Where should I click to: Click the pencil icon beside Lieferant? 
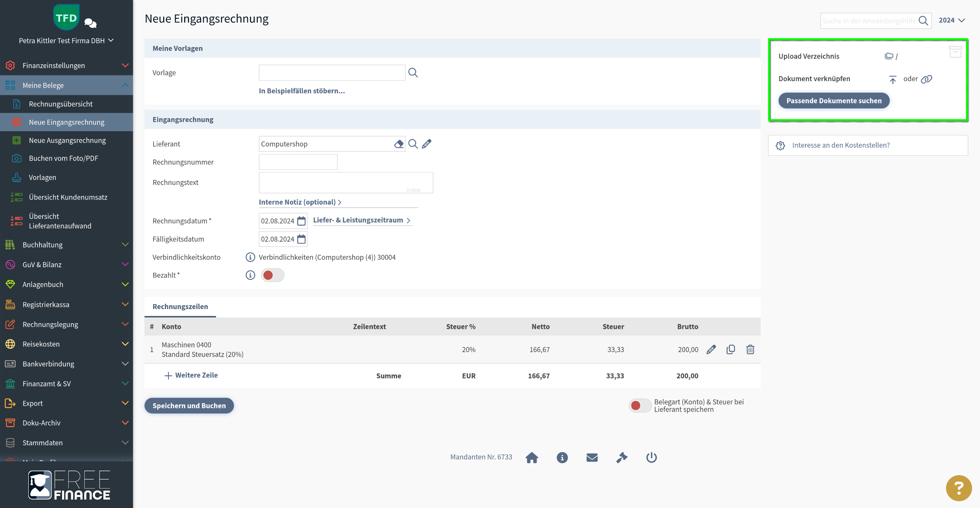click(x=426, y=144)
